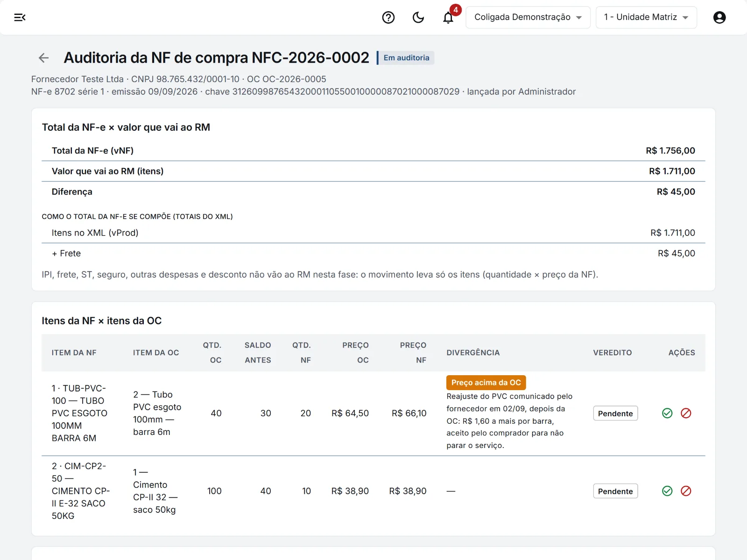Collapse the sidebar menu icon
The width and height of the screenshot is (747, 560).
[20, 17]
